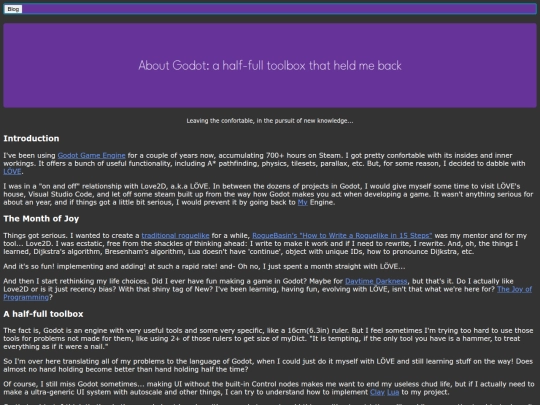Viewport: 540px width, 405px height.
Task: Visit the Daytime Darkness link
Action: (x=376, y=281)
